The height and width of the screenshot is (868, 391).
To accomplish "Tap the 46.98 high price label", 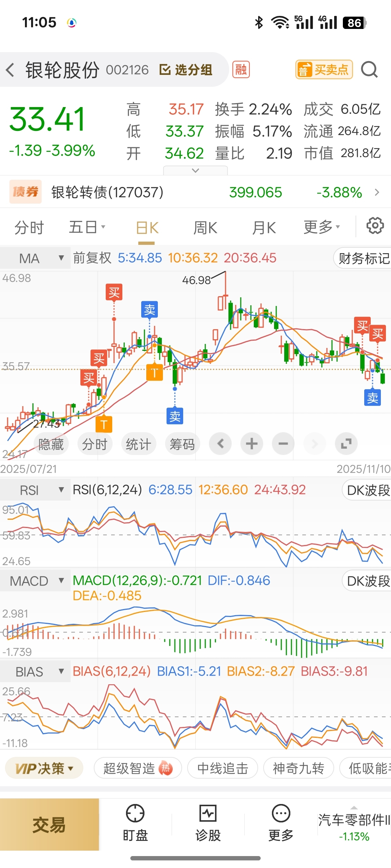I will click(x=196, y=280).
